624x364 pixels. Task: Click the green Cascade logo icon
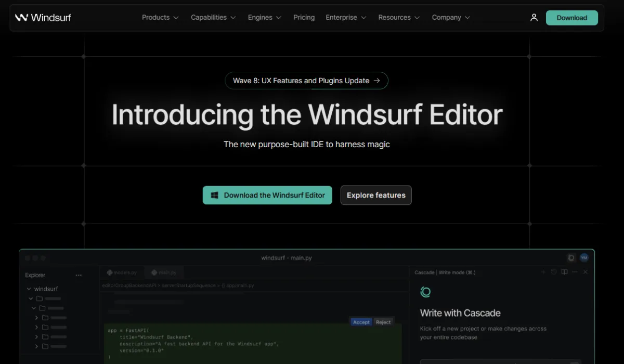(x=425, y=292)
